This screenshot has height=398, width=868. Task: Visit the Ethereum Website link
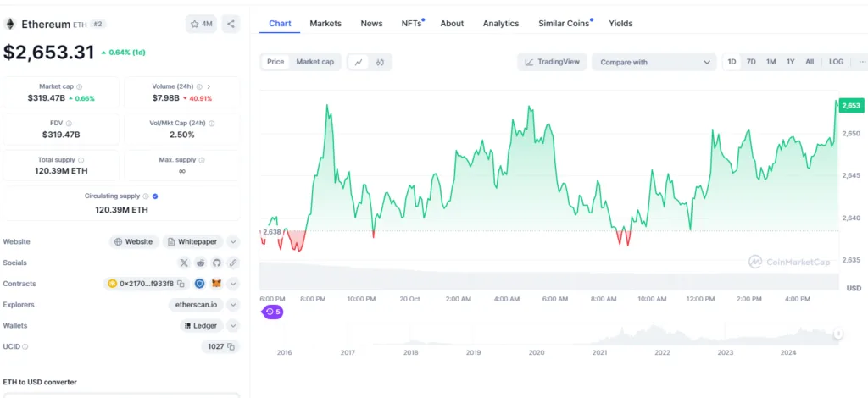(x=134, y=241)
